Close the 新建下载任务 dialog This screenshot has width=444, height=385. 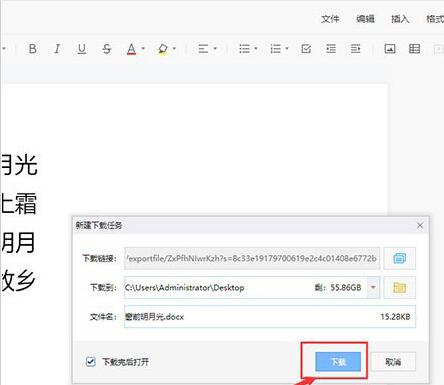(x=420, y=226)
